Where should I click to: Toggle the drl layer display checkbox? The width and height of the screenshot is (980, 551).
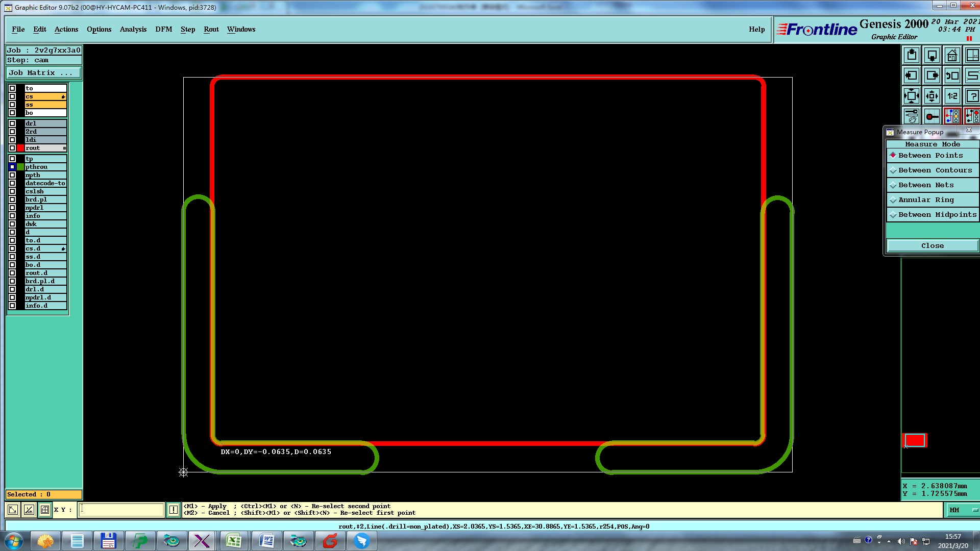[12, 123]
